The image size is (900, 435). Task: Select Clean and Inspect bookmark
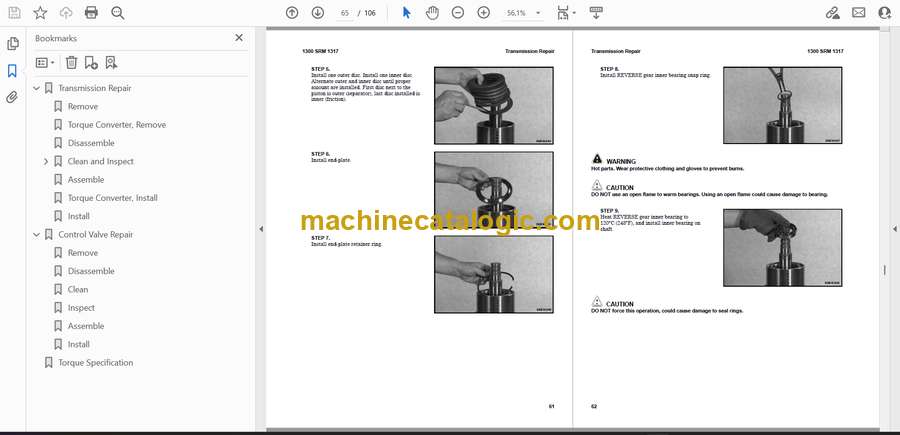[100, 162]
